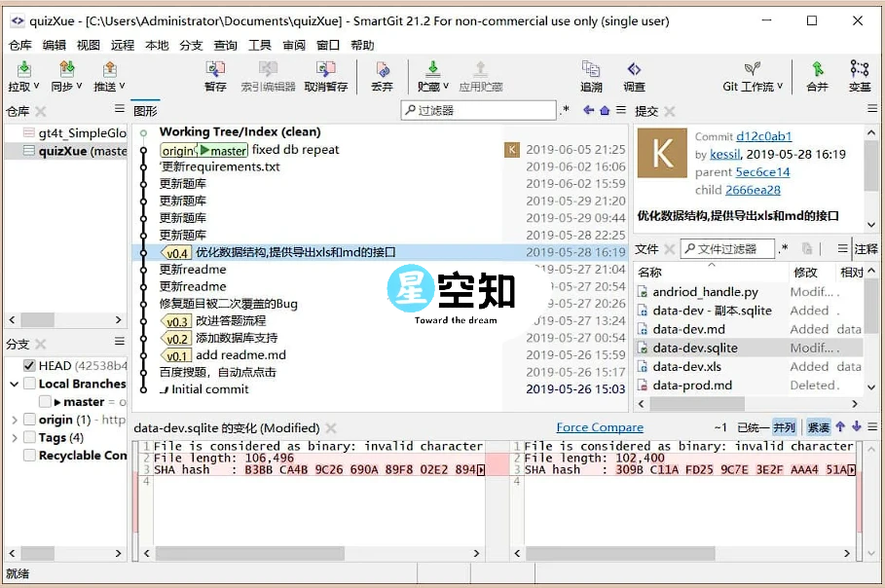Viewport: 885px width, 588px height.
Task: Expand the origin (1) branch group
Action: (x=16, y=421)
